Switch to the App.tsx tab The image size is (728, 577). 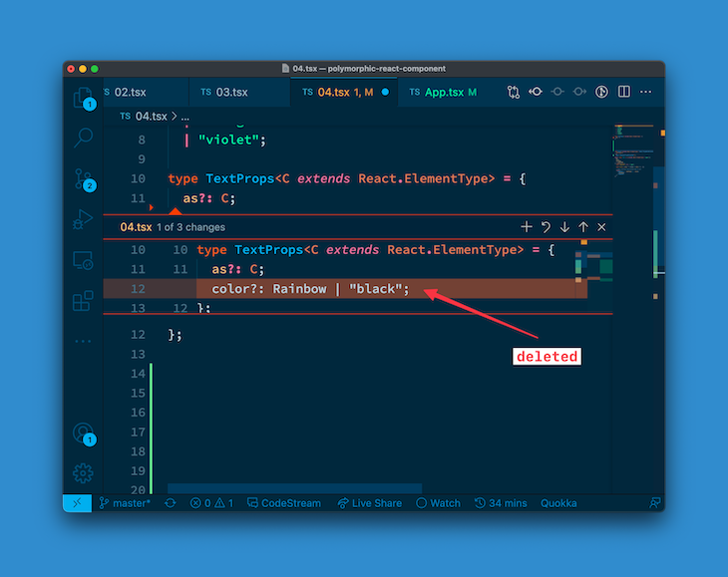[444, 92]
